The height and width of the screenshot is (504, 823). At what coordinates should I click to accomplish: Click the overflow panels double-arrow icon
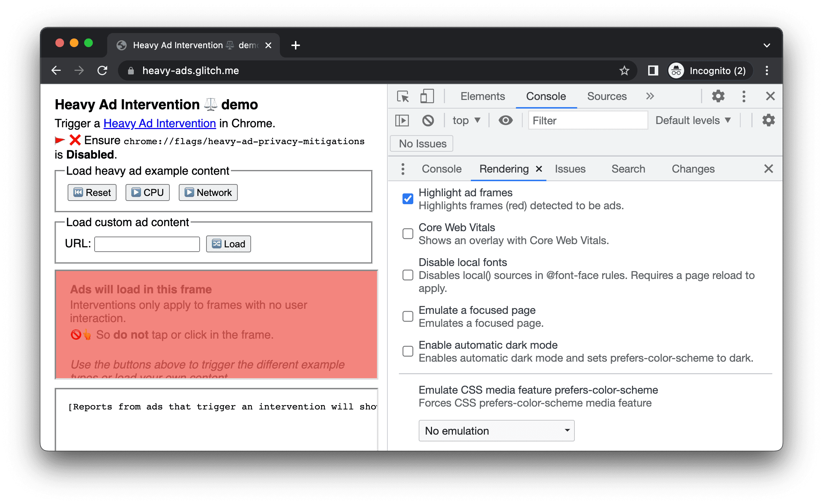651,96
